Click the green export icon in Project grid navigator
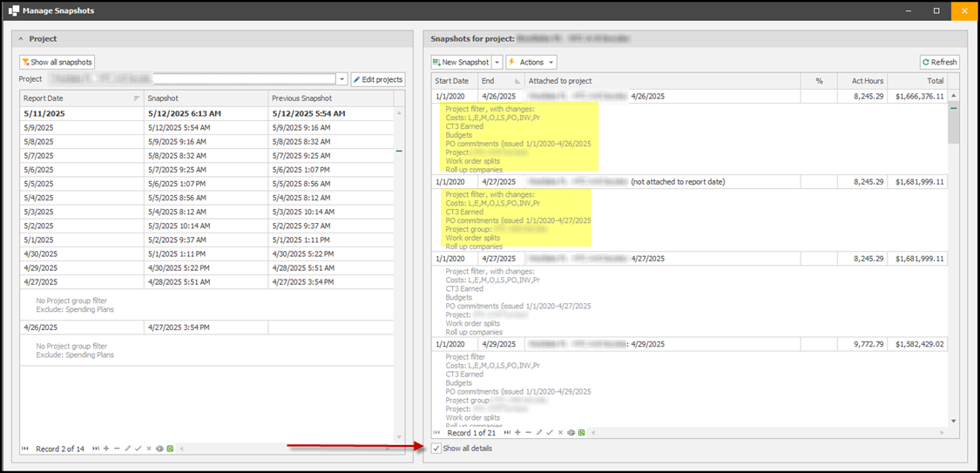Viewport: 980px width, 473px height. [170, 449]
